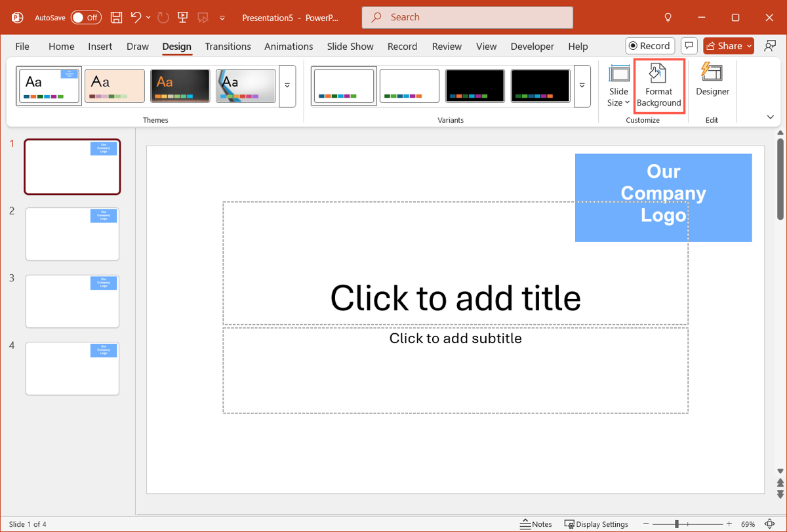
Task: Switch to the Transitions tab
Action: 228,47
